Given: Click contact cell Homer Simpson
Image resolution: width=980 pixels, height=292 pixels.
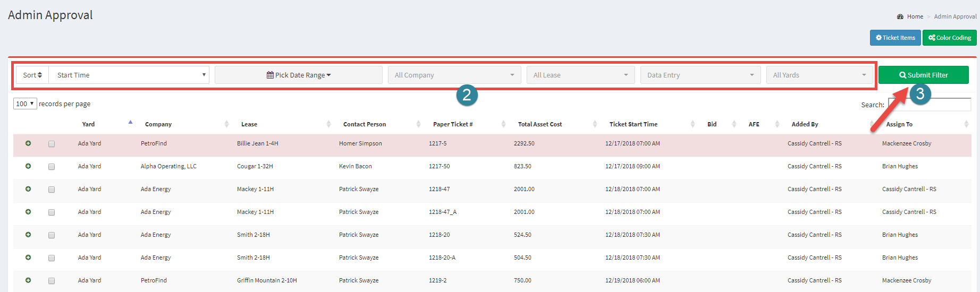Looking at the screenshot, I should (x=360, y=143).
